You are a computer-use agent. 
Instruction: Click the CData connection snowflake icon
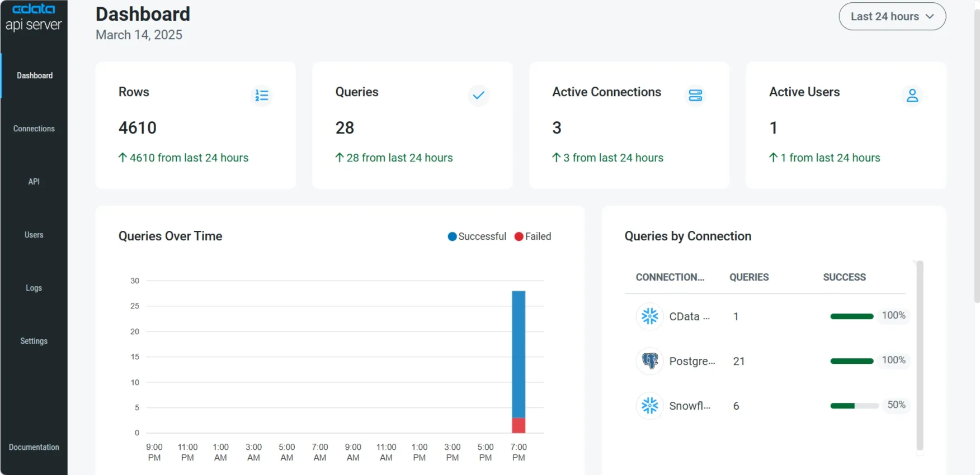click(x=649, y=316)
